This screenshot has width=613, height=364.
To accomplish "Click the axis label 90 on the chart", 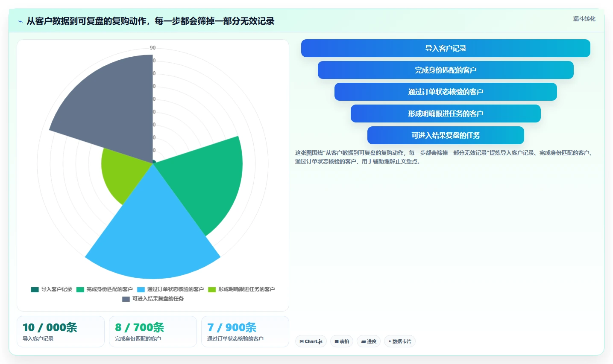I will (x=153, y=48).
